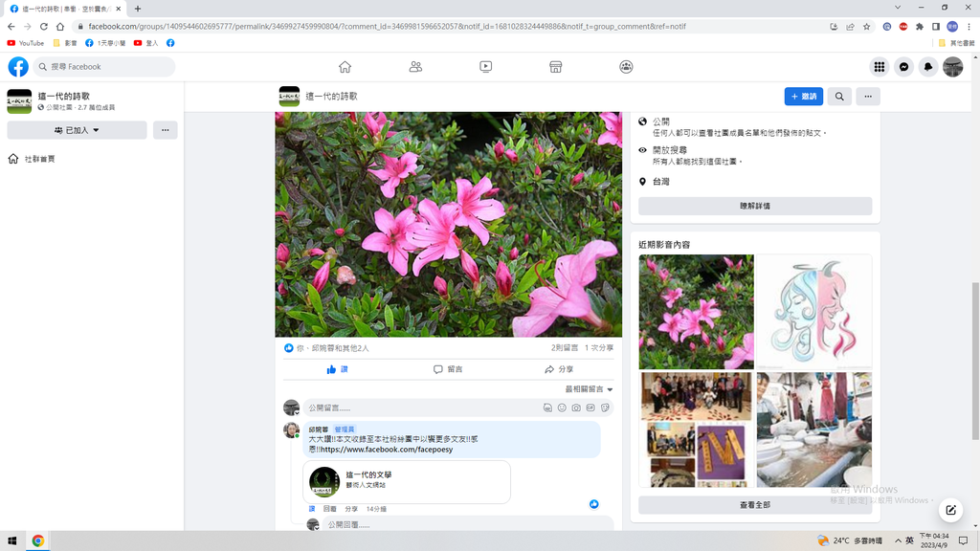Open the Marketplace icon
The width and height of the screenshot is (980, 551).
[x=555, y=67]
